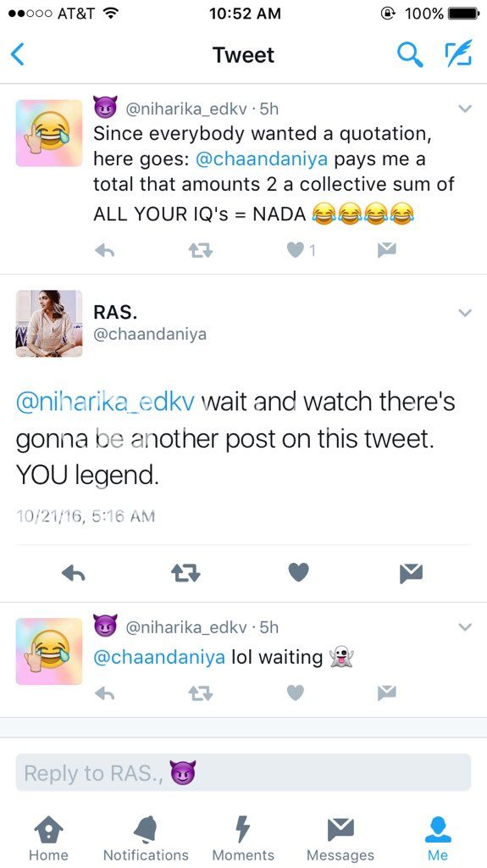Viewport: 487px width, 868px height.
Task: Open the compose new tweet icon
Action: pyautogui.click(x=459, y=53)
